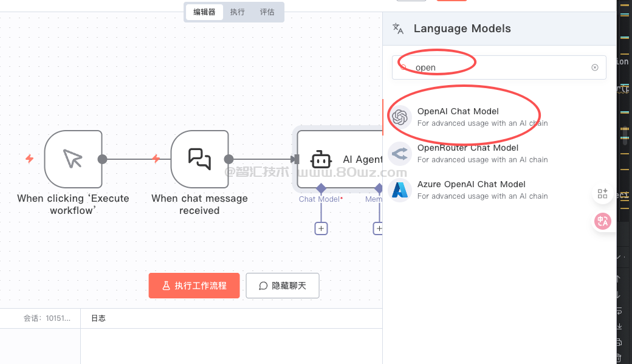This screenshot has width=632, height=364.
Task: Switch to the 评估 tab
Action: (267, 12)
